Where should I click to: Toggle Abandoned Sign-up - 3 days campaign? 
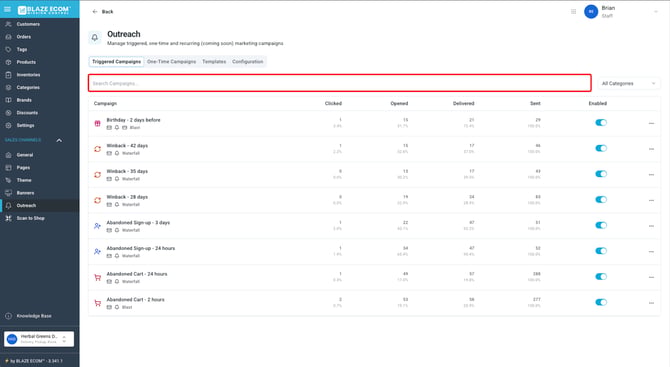(x=601, y=225)
